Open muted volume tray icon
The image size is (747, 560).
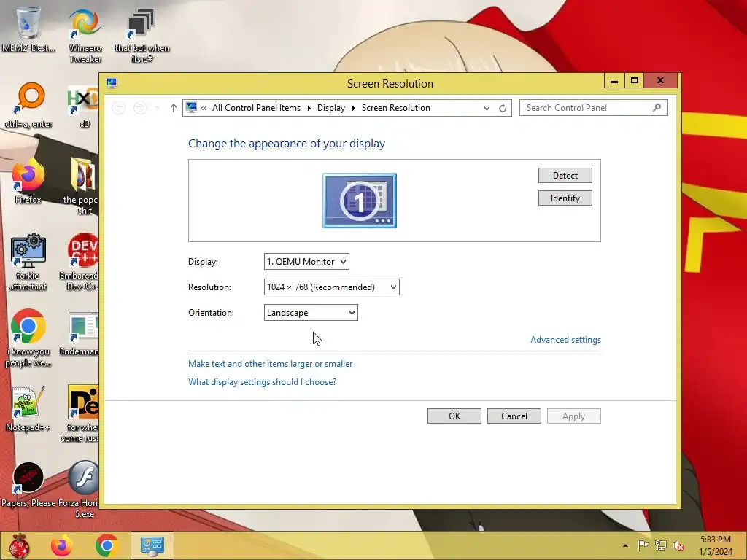(678, 545)
